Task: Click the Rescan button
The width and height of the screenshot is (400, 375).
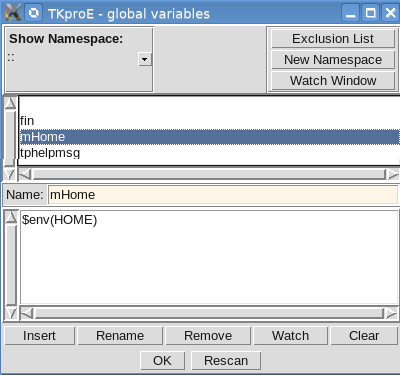Action: [x=226, y=361]
